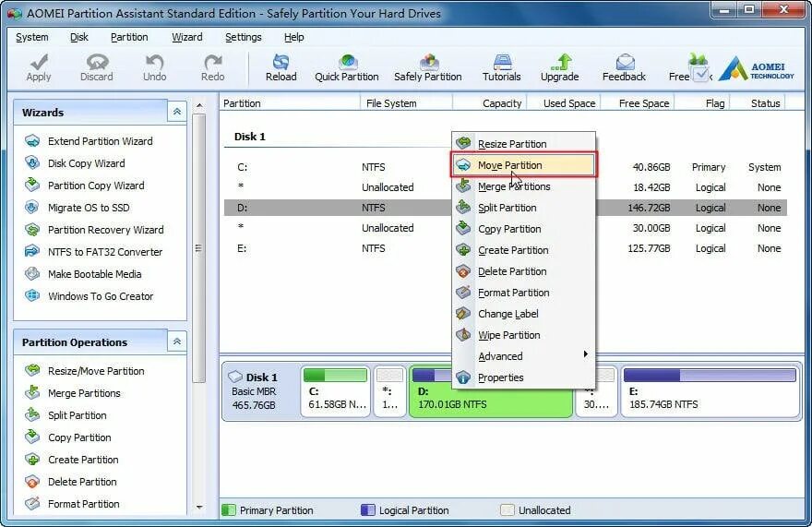Select Disk 1 Basic MBR disk label
Image resolution: width=812 pixels, height=527 pixels.
coord(259,390)
